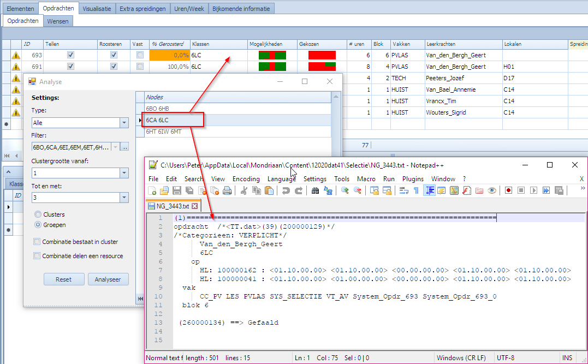
Task: Enable 'Combinatie delen een resource' checkbox
Action: tap(37, 256)
